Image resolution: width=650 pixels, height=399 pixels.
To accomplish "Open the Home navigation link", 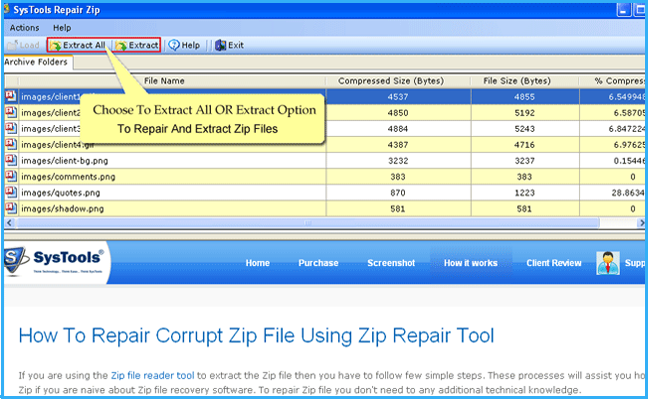I will (x=257, y=263).
